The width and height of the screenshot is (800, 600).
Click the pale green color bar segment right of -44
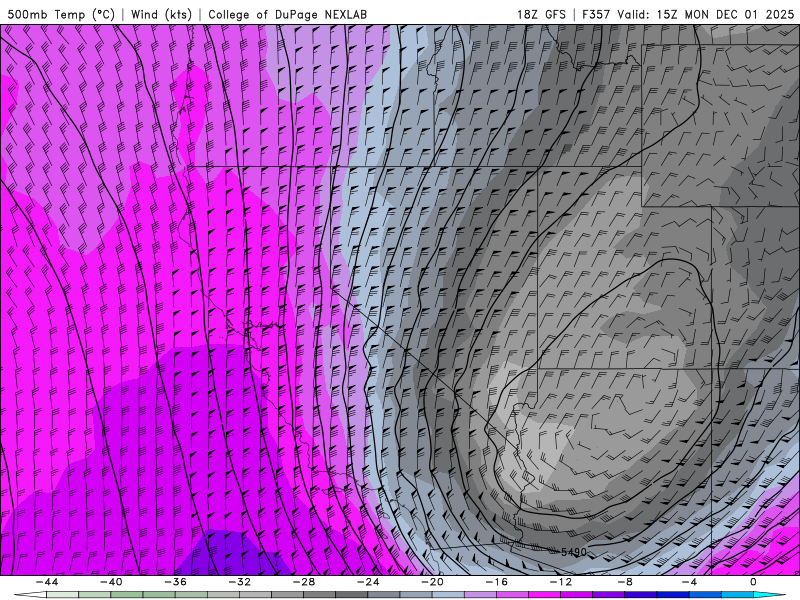click(62, 595)
